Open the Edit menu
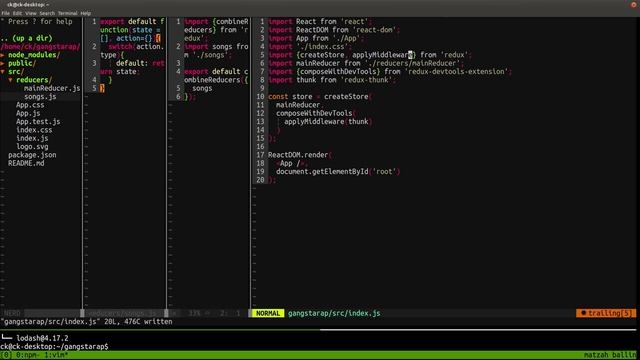The image size is (640, 360). coord(17,13)
